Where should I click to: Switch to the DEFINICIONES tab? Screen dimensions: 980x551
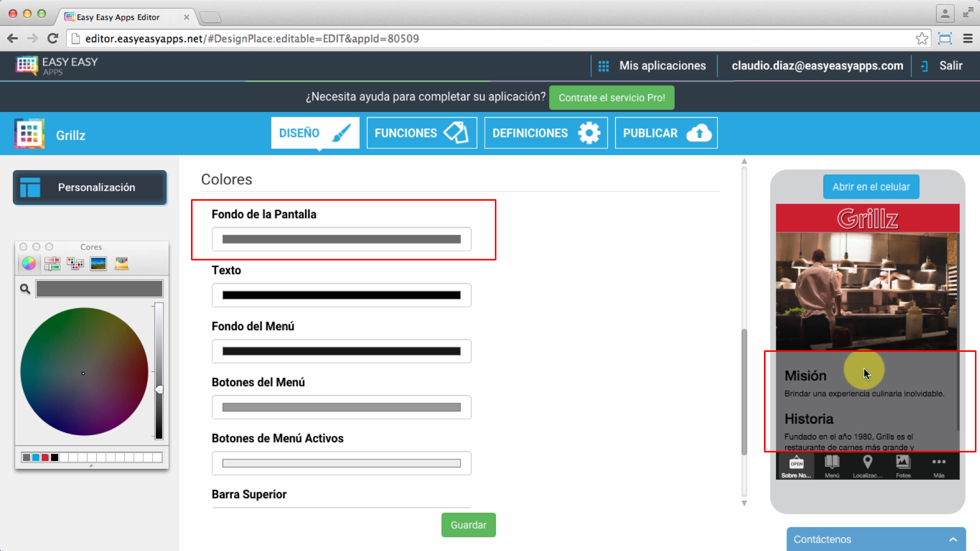pyautogui.click(x=545, y=133)
